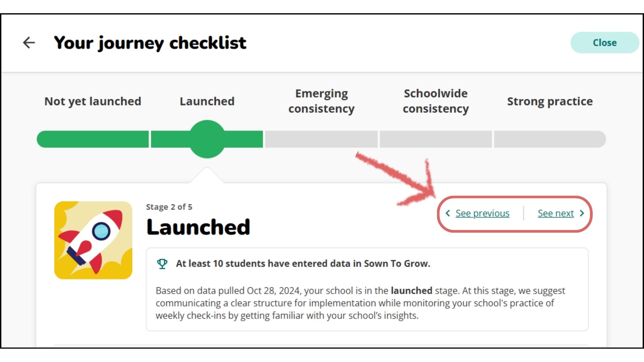Click the Launched stage label on progress bar

[x=207, y=101]
